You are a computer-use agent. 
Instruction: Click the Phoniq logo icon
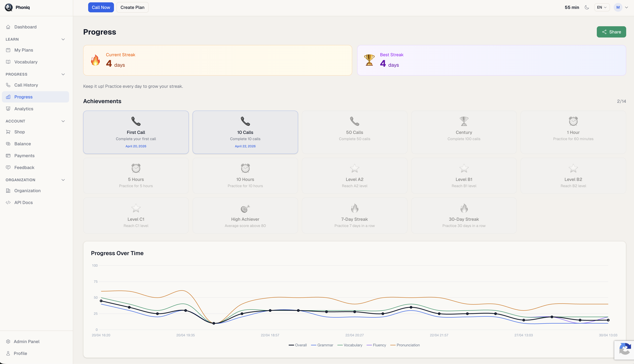[x=9, y=7]
